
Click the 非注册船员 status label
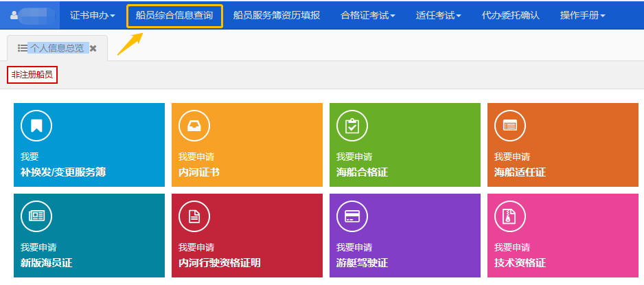tap(32, 74)
